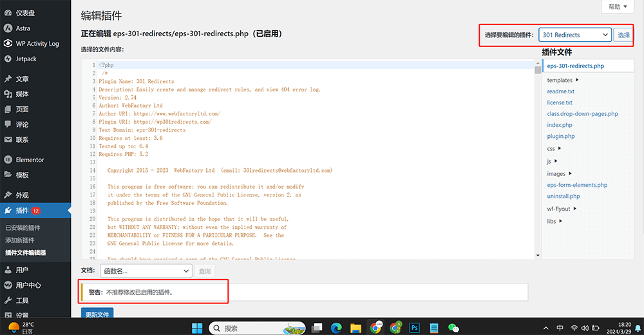Click the 中 input method indicator
Image resolution: width=644 pixels, height=335 pixels.
click(x=560, y=328)
